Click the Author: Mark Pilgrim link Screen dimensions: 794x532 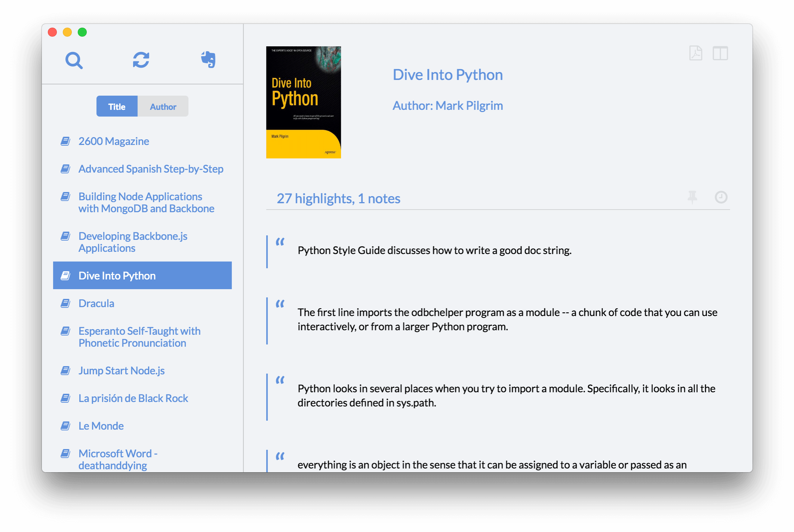(x=447, y=105)
